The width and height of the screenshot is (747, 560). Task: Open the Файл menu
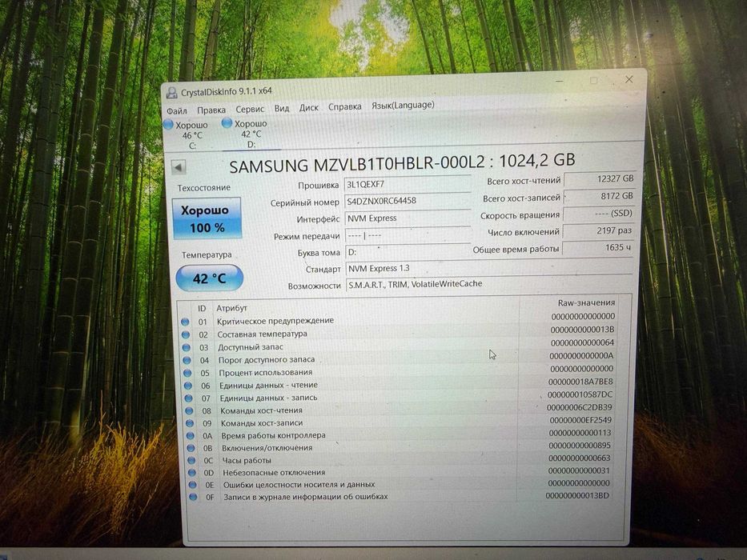tap(177, 111)
